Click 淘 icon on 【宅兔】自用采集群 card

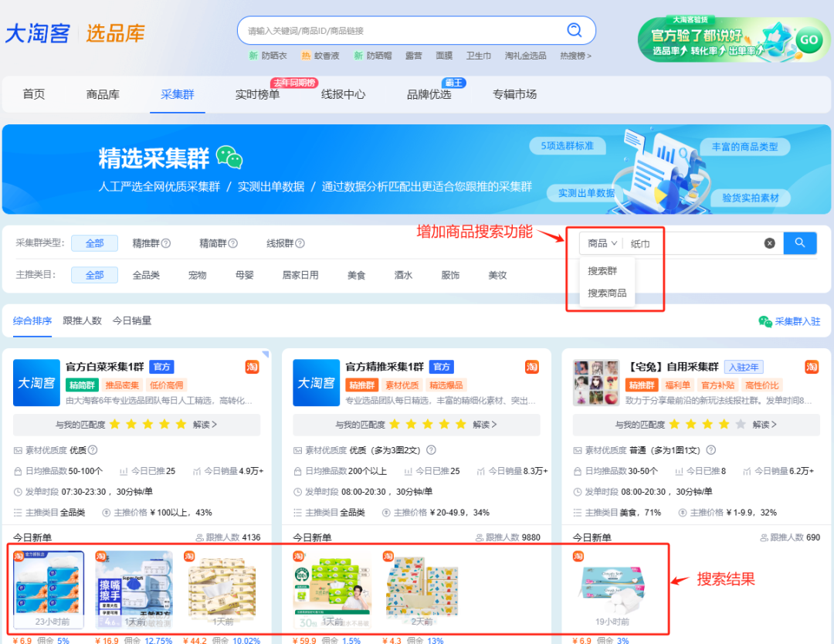click(x=812, y=367)
